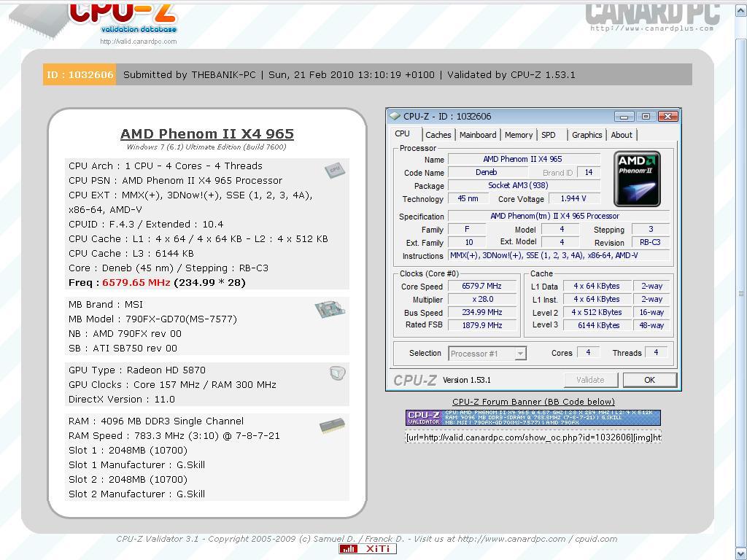Click the Rated FSB 1879.9 MHz value
This screenshot has height=560, width=747.
481,325
